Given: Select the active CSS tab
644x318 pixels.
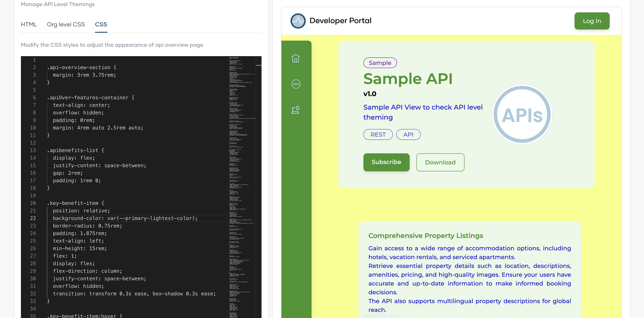Looking at the screenshot, I should point(101,24).
